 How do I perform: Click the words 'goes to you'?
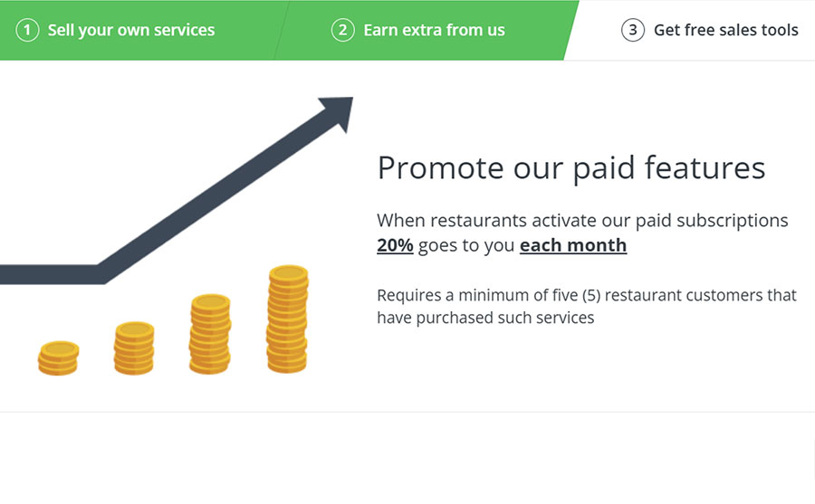[466, 245]
